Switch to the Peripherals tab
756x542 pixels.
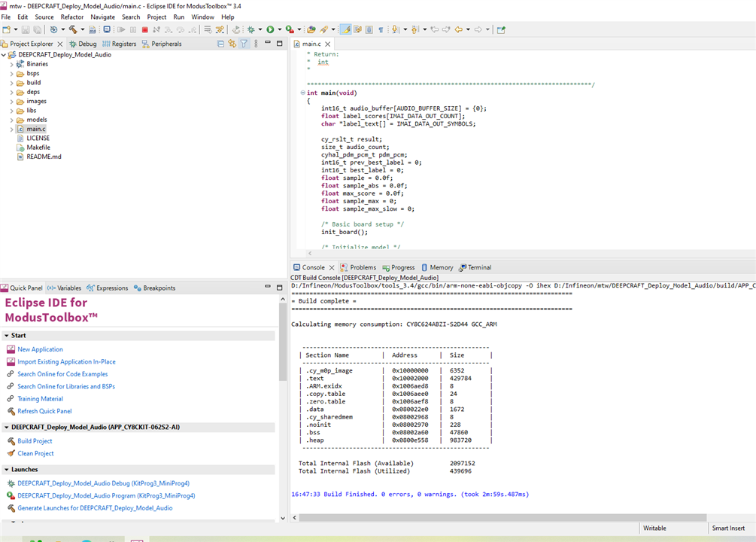(162, 44)
